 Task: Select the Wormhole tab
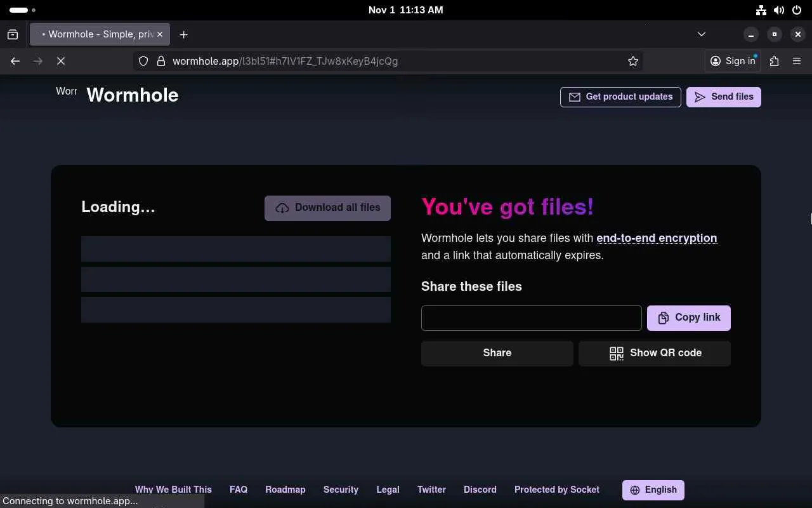[100, 34]
